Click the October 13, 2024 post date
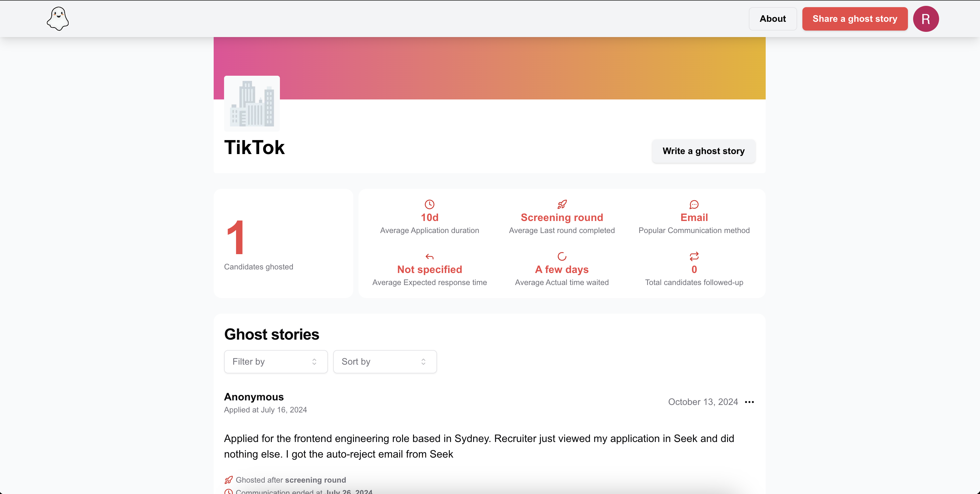This screenshot has height=494, width=980. (x=703, y=402)
